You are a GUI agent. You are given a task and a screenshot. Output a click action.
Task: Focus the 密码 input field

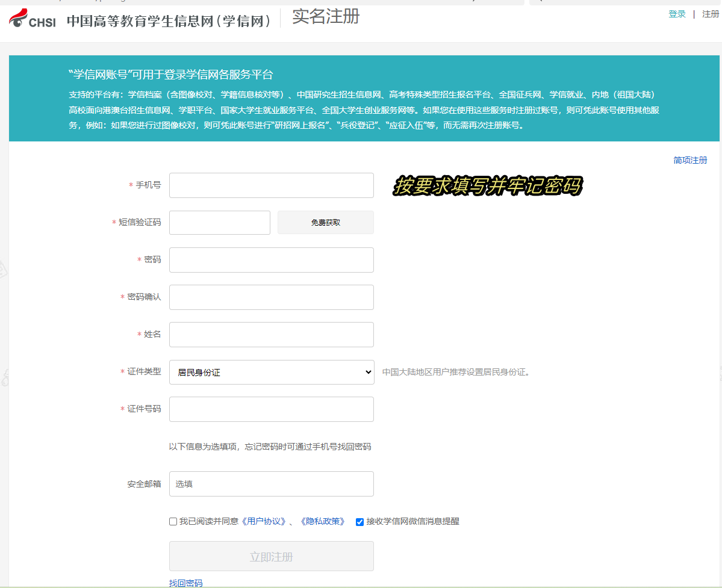pos(271,260)
